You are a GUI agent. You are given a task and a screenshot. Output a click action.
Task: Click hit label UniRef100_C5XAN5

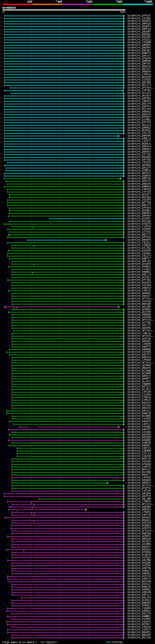coord(139,42)
